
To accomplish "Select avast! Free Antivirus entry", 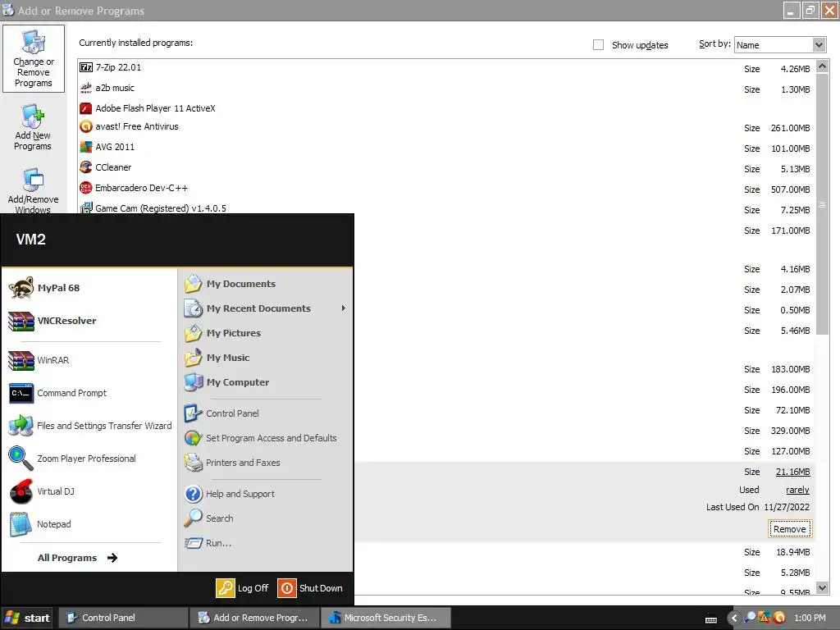I will click(x=446, y=127).
